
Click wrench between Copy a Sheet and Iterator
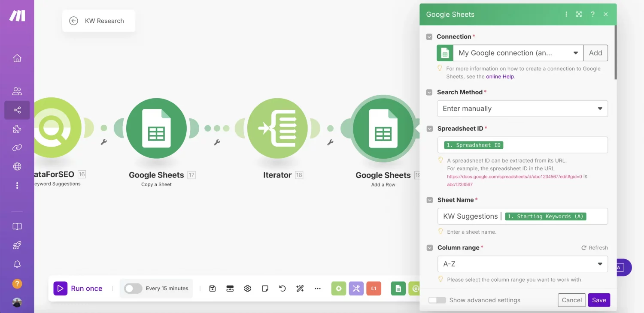pyautogui.click(x=217, y=142)
